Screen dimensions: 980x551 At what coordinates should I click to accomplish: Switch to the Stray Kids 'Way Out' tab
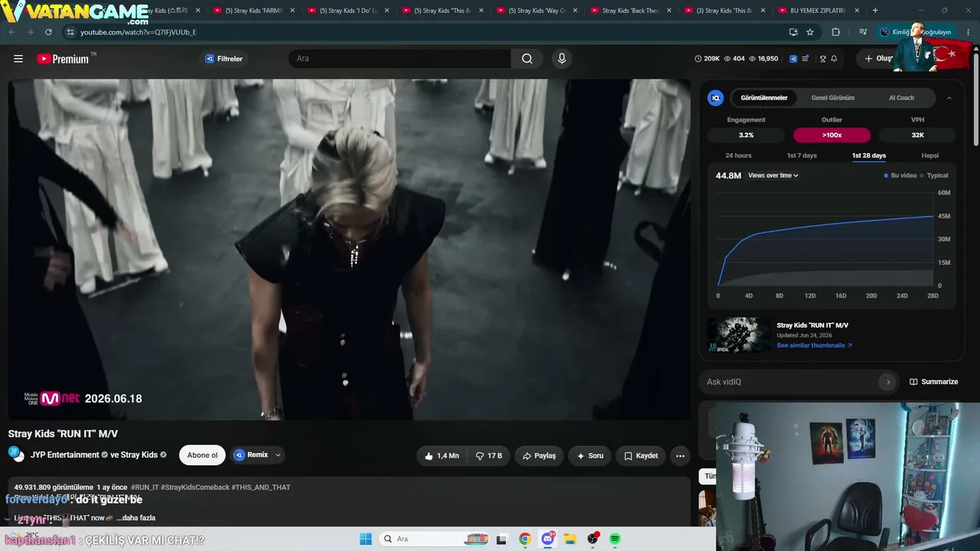click(x=536, y=11)
